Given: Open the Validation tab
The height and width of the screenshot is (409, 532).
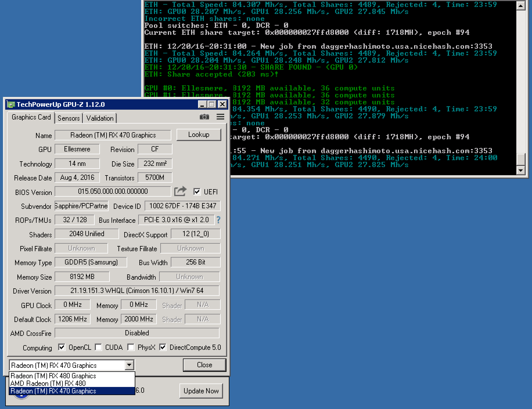Looking at the screenshot, I should point(100,118).
